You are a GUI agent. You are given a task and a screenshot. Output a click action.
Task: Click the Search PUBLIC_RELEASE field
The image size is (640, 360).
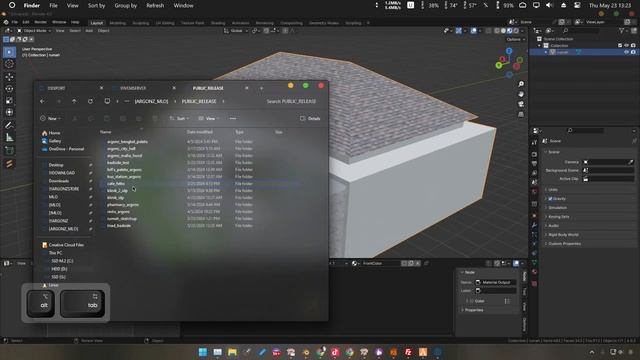click(291, 101)
